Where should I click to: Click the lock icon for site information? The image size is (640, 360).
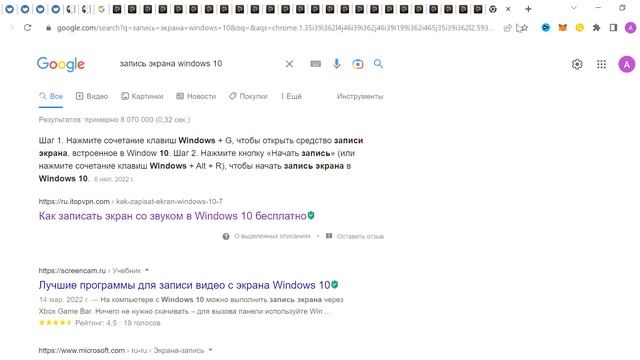pos(49,28)
